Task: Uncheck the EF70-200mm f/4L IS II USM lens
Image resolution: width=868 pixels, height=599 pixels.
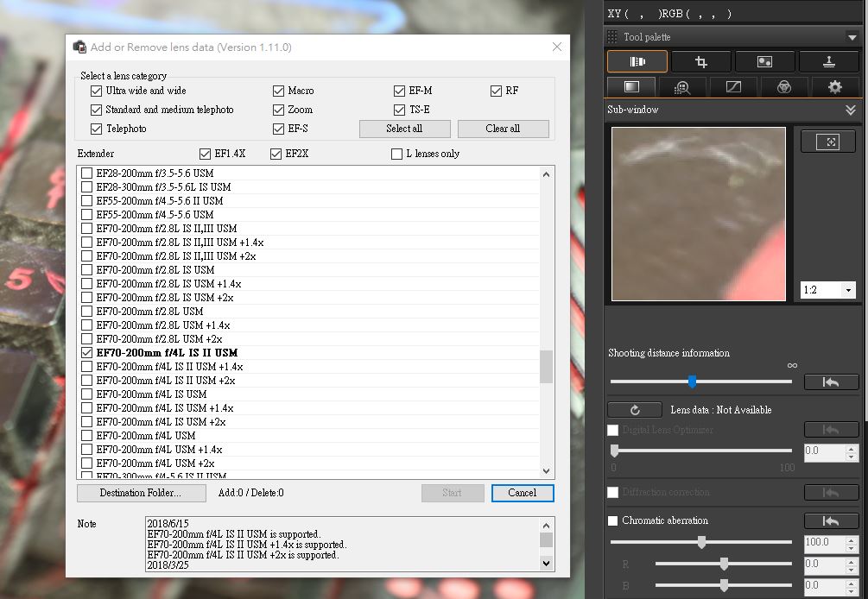Action: (86, 353)
